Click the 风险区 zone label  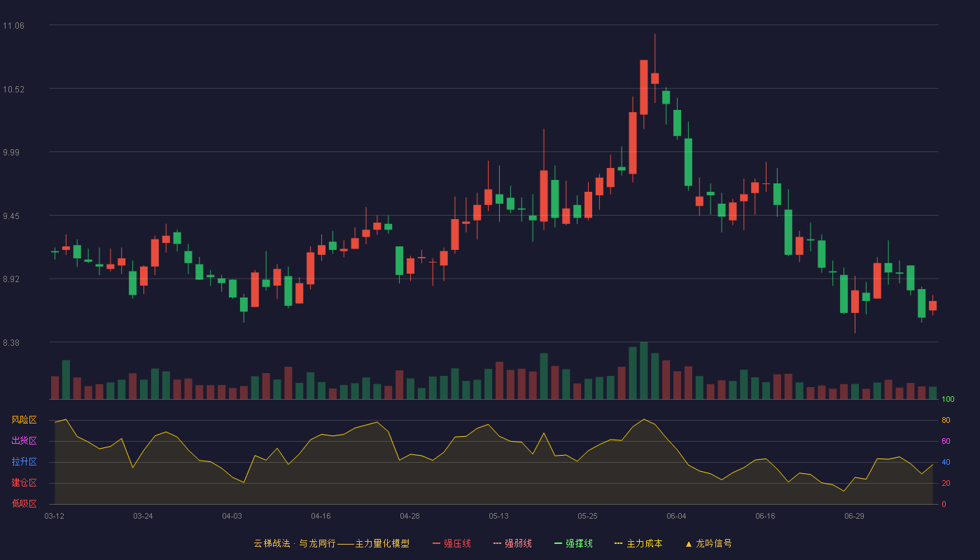coord(24,420)
